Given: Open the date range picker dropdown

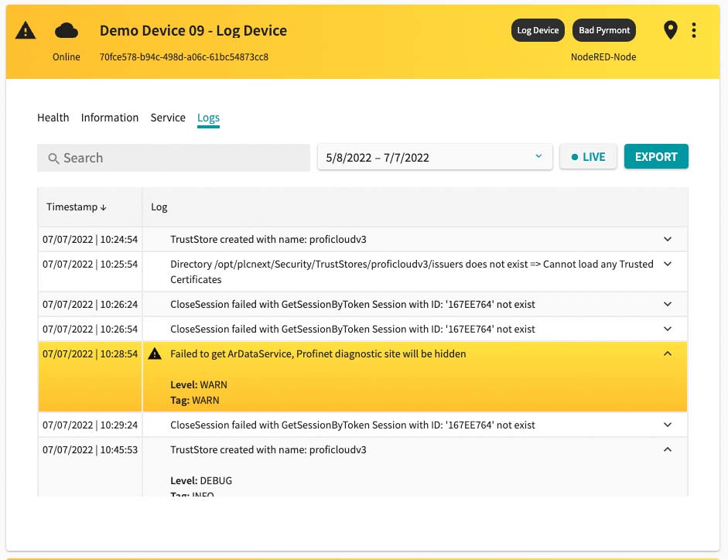Looking at the screenshot, I should pos(538,155).
